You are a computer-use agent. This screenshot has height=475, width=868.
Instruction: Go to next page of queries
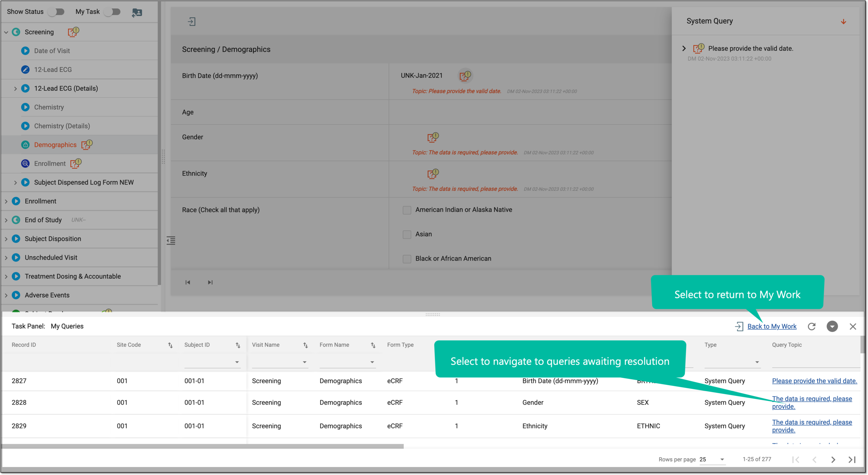[833, 459]
